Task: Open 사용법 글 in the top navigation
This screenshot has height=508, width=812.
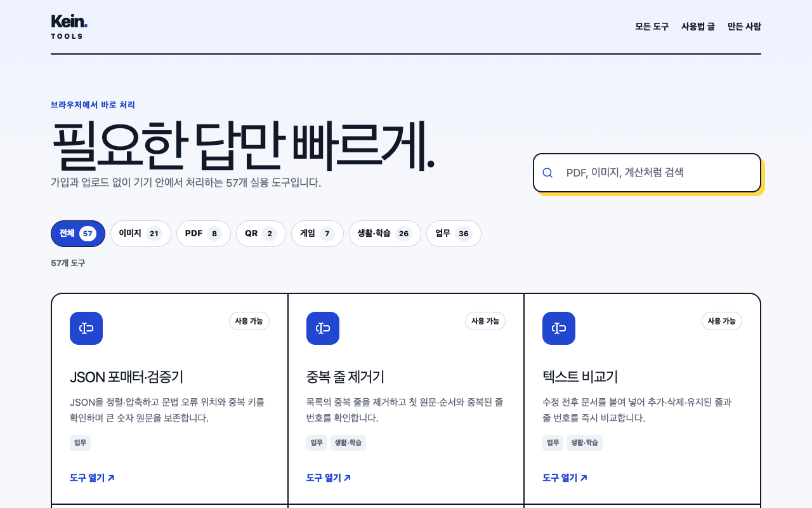Action: point(698,27)
